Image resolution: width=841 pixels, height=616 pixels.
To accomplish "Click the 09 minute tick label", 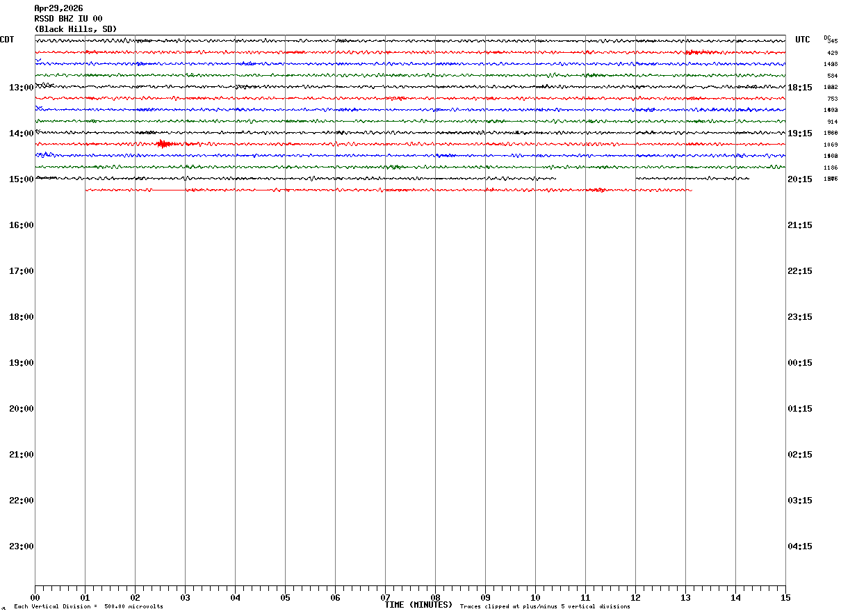I will pyautogui.click(x=485, y=598).
